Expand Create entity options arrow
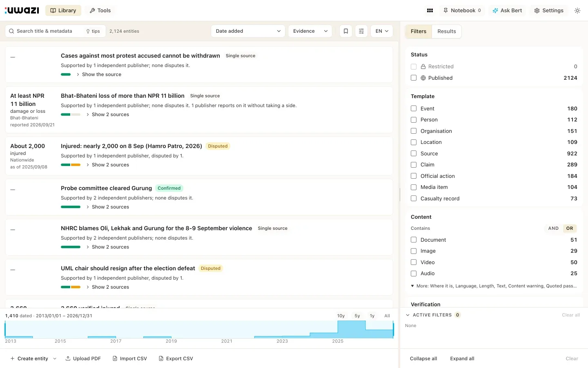 click(x=55, y=359)
